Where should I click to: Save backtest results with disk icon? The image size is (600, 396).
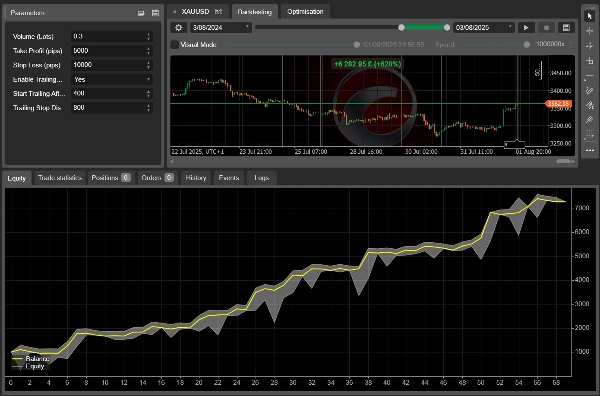coord(566,28)
